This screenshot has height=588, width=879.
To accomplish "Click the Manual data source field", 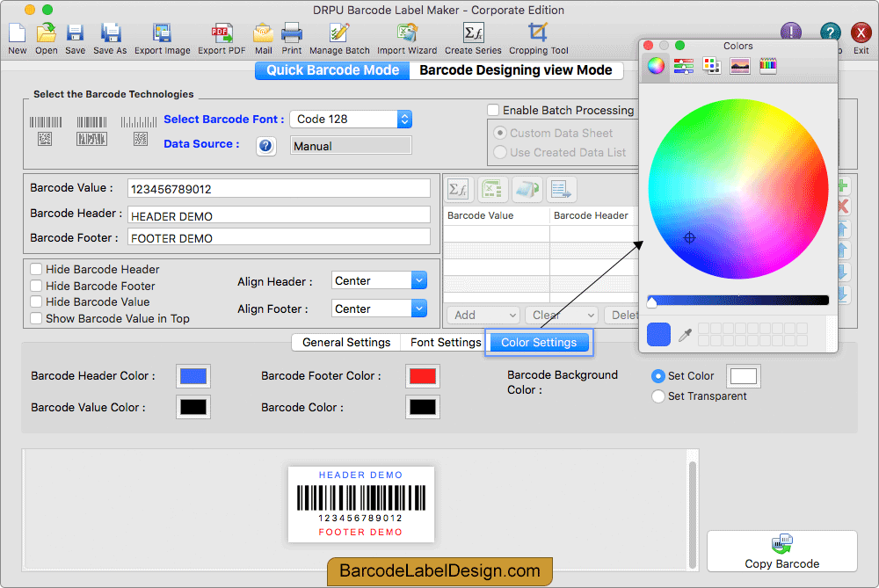I will pyautogui.click(x=351, y=146).
